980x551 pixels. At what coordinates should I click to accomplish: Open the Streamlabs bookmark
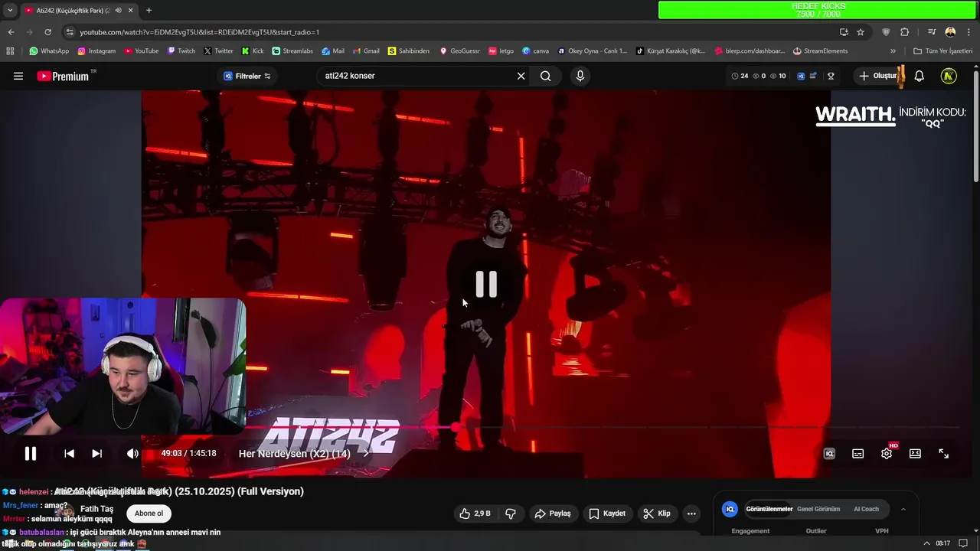(292, 51)
